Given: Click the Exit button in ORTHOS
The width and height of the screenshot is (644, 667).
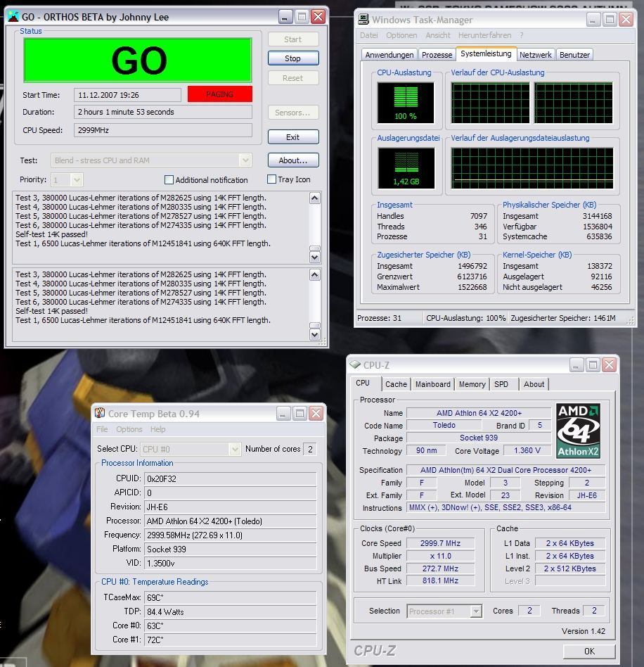Looking at the screenshot, I should [x=293, y=137].
